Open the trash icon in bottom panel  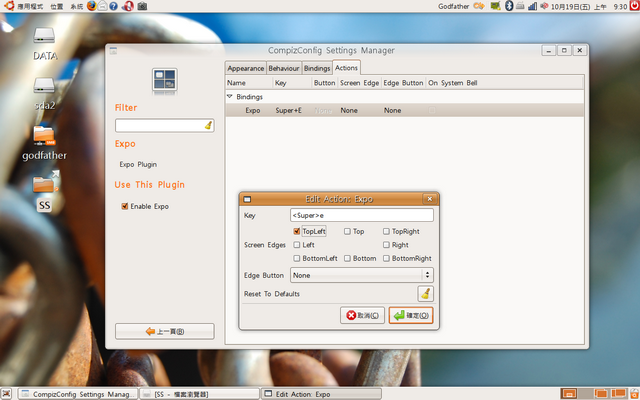[634, 394]
